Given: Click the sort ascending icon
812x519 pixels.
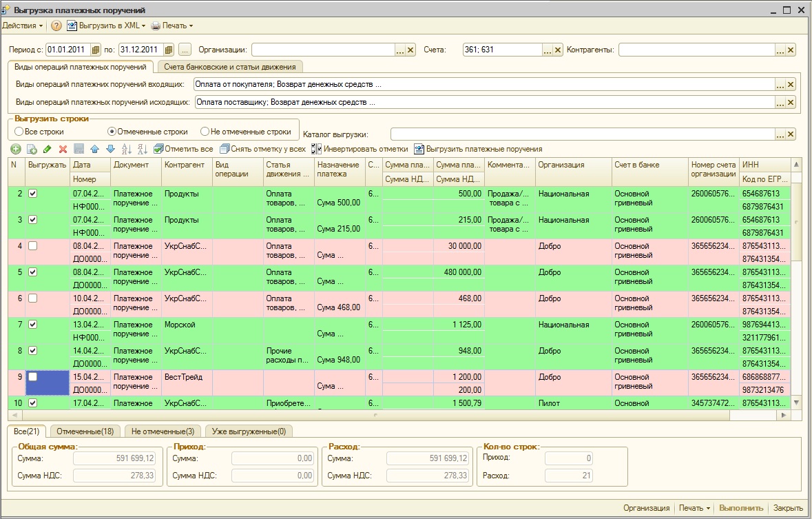Looking at the screenshot, I should pos(126,149).
